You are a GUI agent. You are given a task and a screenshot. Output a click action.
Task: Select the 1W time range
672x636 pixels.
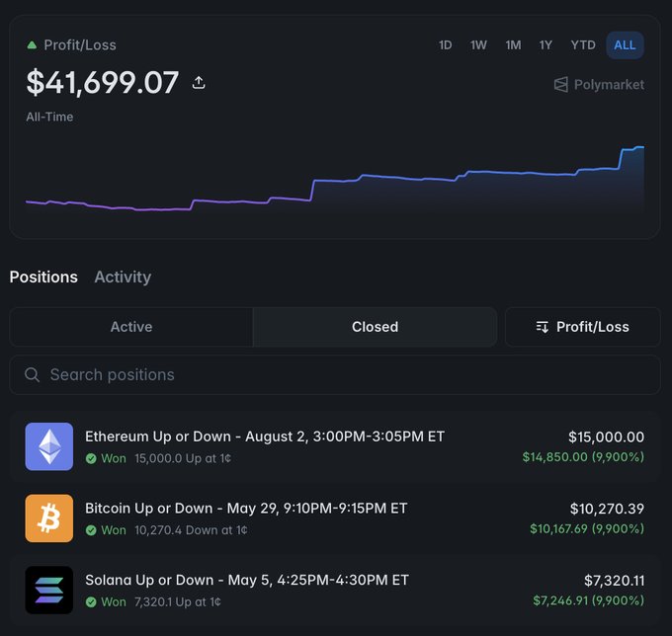coord(478,45)
